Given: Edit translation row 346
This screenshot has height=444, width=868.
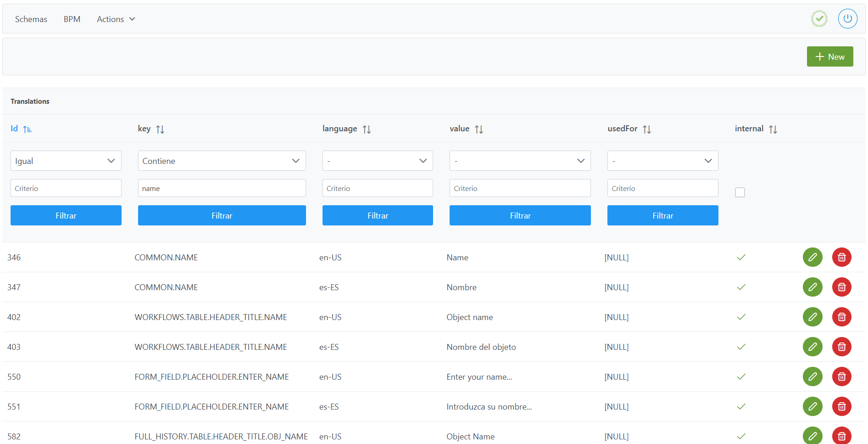Looking at the screenshot, I should (812, 257).
